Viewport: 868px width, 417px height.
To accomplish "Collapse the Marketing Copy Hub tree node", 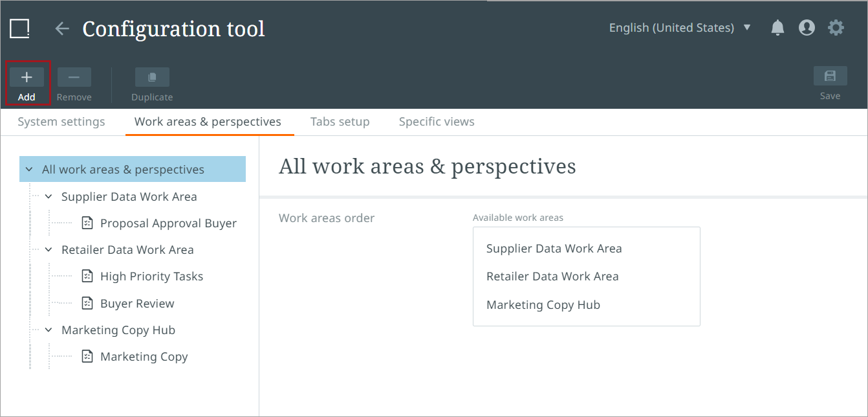I will (49, 330).
